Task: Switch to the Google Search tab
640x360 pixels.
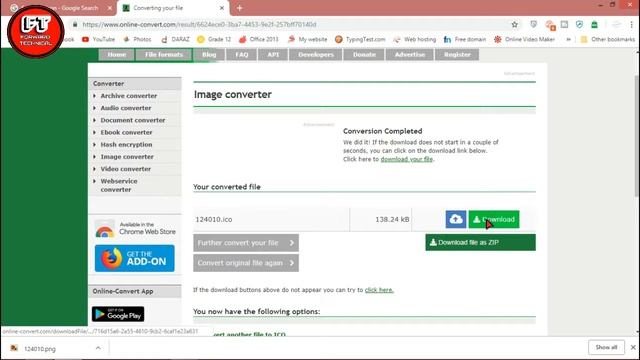Action: point(61,8)
